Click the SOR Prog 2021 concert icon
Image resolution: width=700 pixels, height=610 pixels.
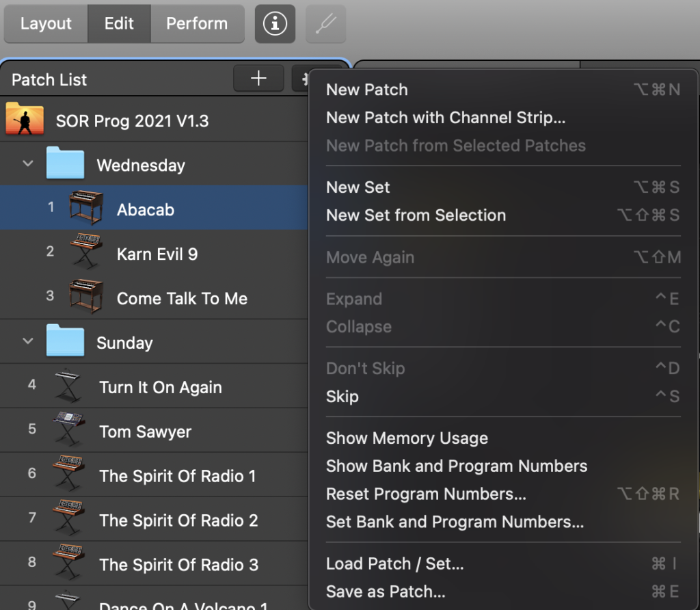pyautogui.click(x=25, y=119)
